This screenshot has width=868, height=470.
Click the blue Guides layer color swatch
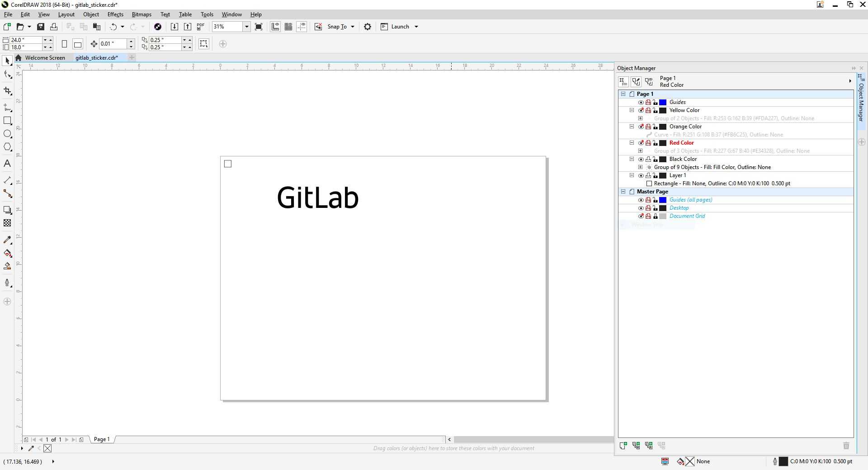(x=663, y=102)
